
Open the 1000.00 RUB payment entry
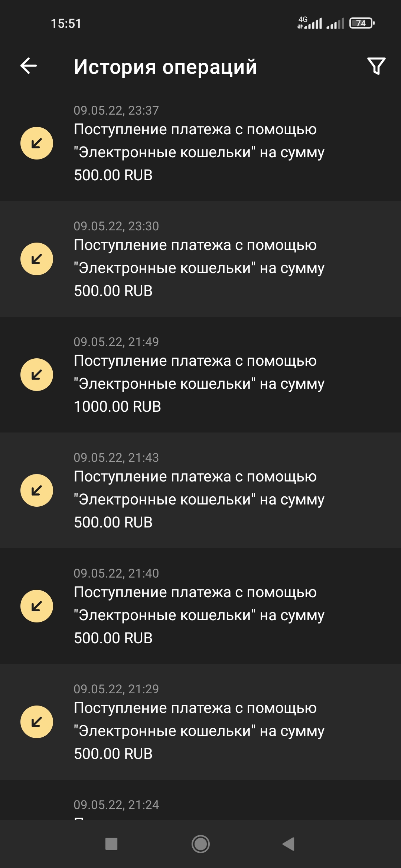[x=199, y=384]
